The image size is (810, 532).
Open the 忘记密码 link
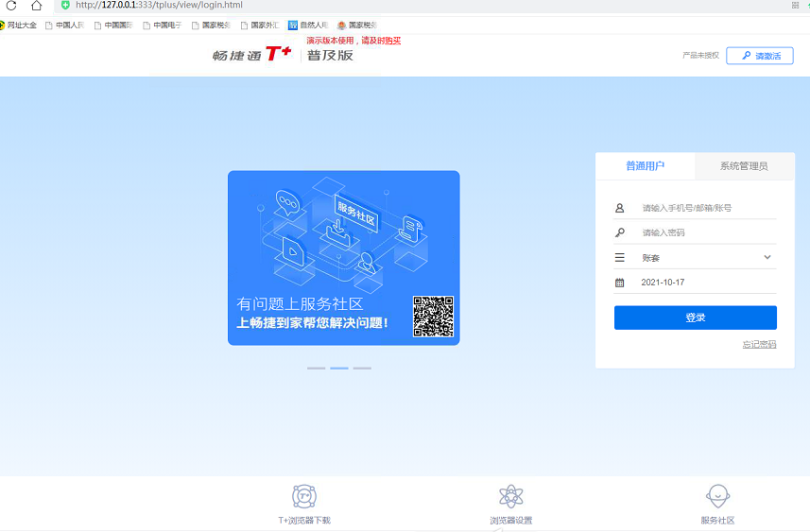pos(759,344)
